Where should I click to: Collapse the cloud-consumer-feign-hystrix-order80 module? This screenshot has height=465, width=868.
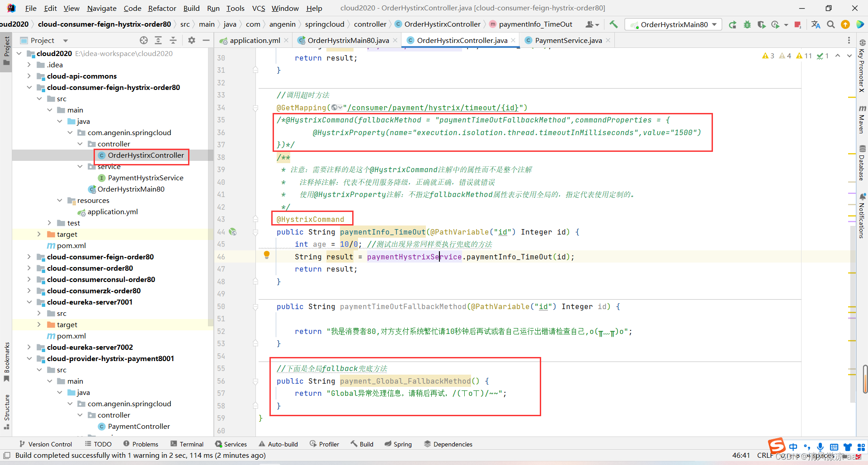[29, 87]
